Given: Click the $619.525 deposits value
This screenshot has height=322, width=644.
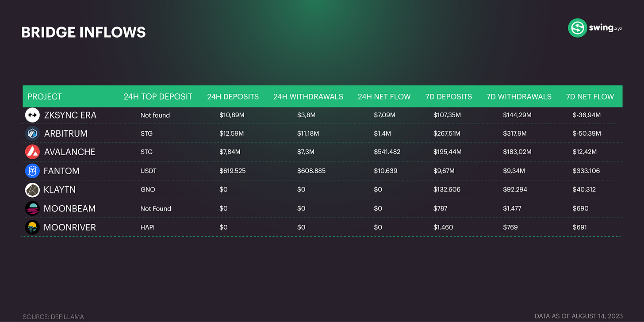Looking at the screenshot, I should point(233,171).
